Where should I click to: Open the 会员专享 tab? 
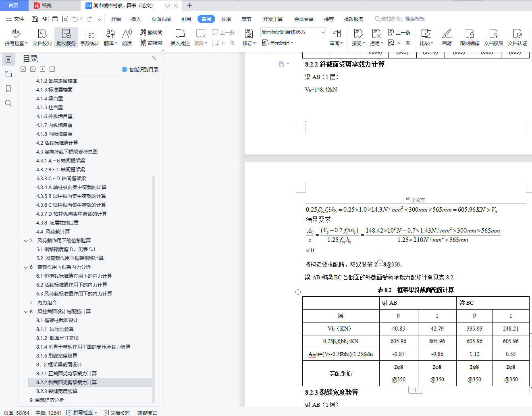(x=304, y=19)
